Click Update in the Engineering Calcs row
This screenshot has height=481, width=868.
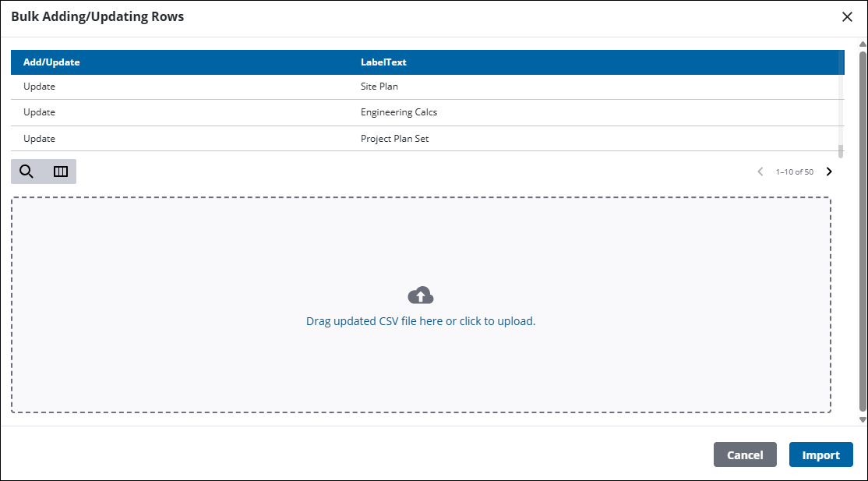(x=39, y=112)
